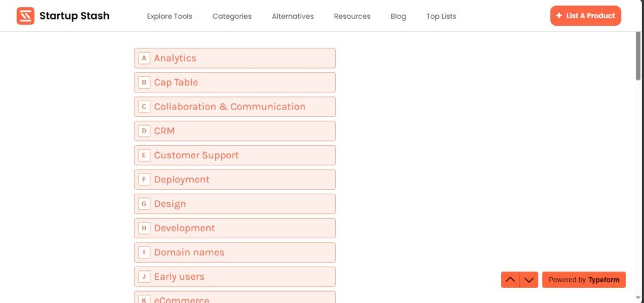The width and height of the screenshot is (644, 303).
Task: Click the D key badge beside CRM
Action: [x=144, y=131]
